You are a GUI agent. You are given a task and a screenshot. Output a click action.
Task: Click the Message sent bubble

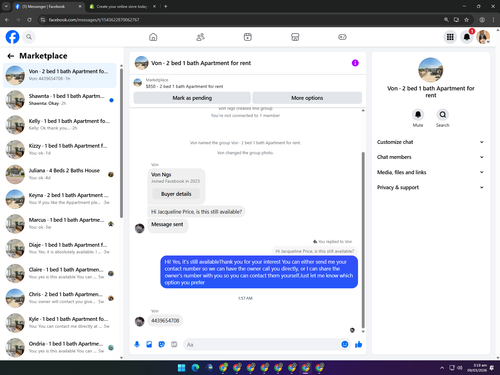point(167,225)
